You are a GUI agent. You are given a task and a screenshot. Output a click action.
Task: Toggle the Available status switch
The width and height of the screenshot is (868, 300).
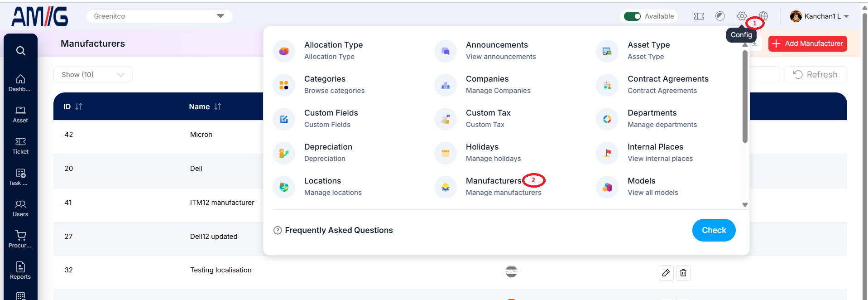coord(632,16)
